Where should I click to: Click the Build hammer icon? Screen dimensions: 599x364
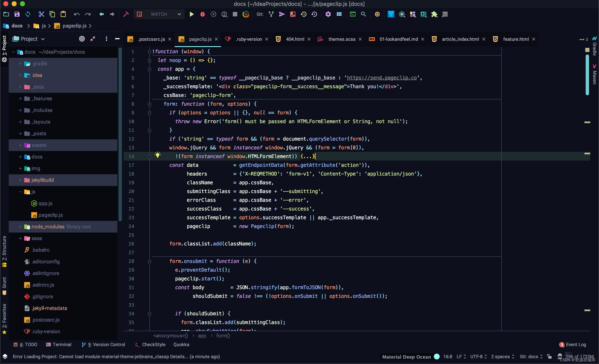pyautogui.click(x=126, y=14)
